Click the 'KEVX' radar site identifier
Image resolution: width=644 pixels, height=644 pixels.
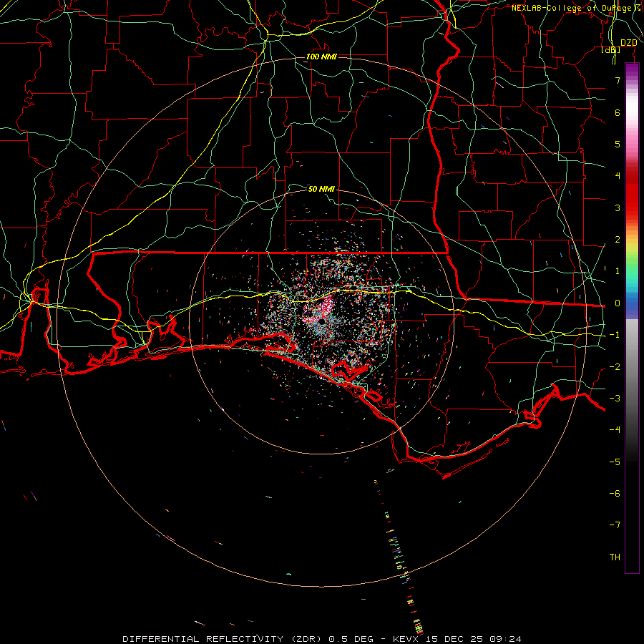click(x=404, y=639)
